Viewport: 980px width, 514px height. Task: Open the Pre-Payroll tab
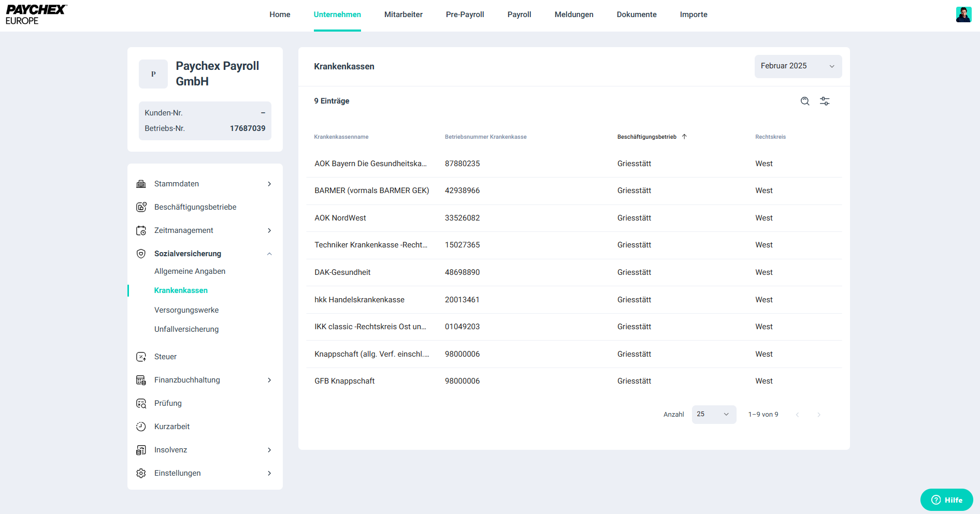pos(465,14)
